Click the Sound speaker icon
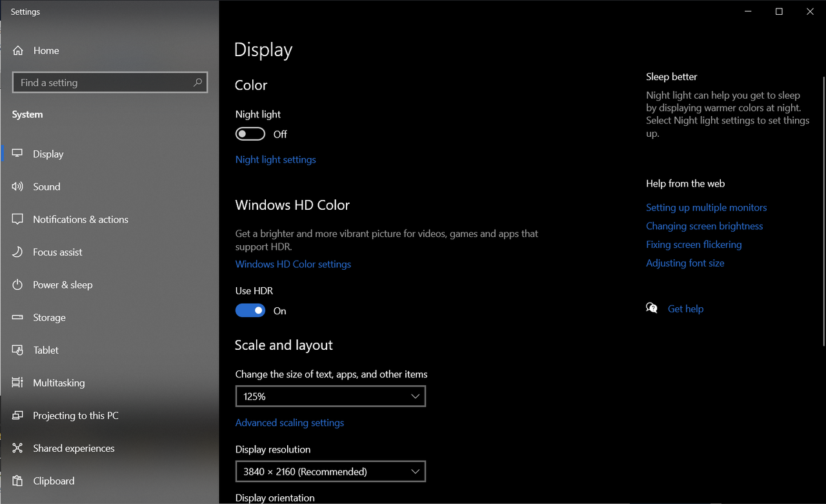The image size is (826, 504). click(18, 186)
